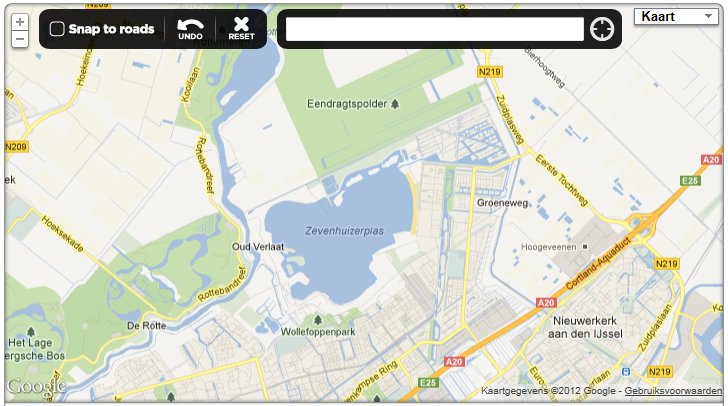
Task: Enable the Snap to roads checkbox
Action: 57,29
